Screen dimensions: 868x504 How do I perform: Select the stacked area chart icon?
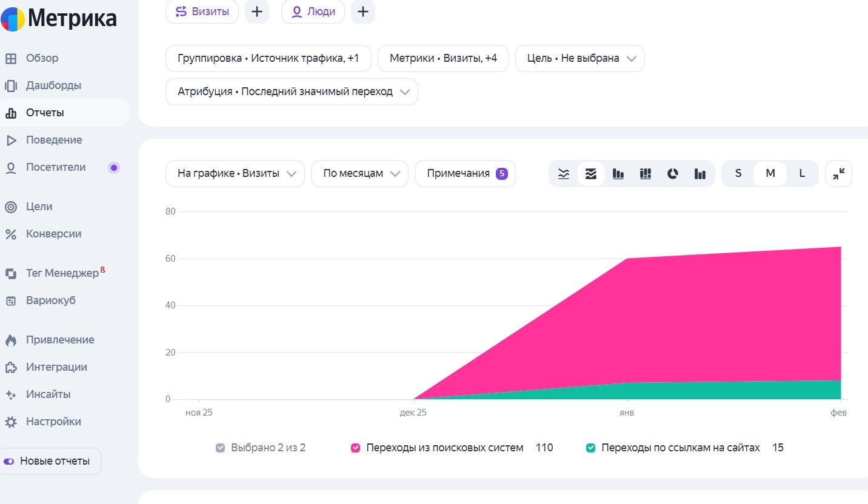click(x=591, y=174)
